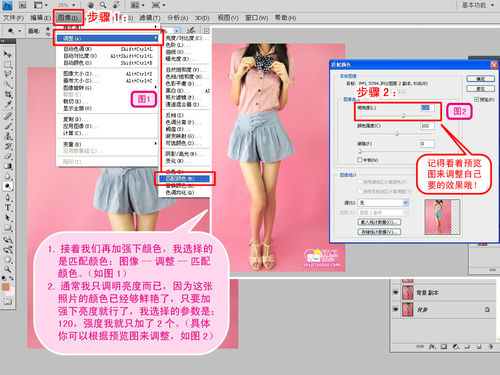
Task: Open the 滤镜(T) menu
Action: point(149,18)
